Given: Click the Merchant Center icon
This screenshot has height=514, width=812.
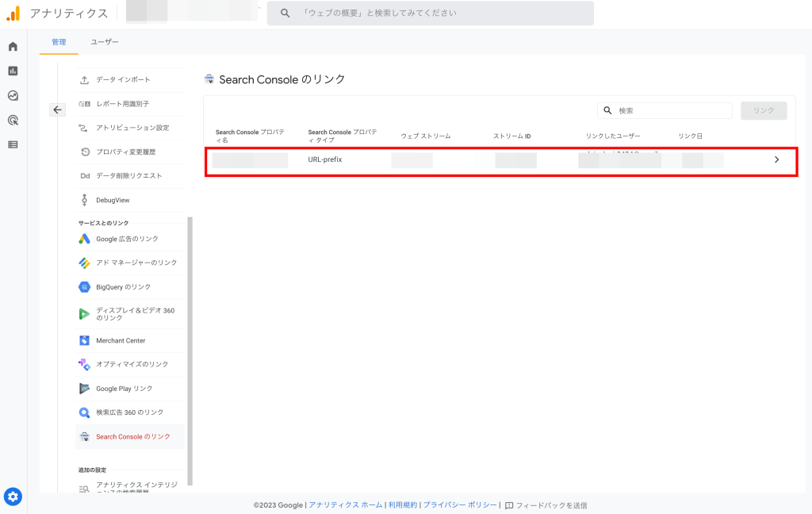Looking at the screenshot, I should [x=84, y=340].
